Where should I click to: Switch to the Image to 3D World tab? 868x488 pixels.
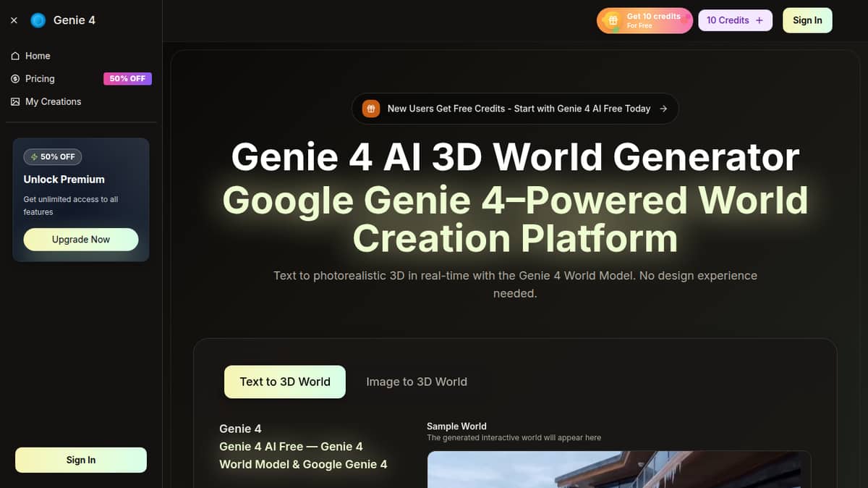point(417,382)
